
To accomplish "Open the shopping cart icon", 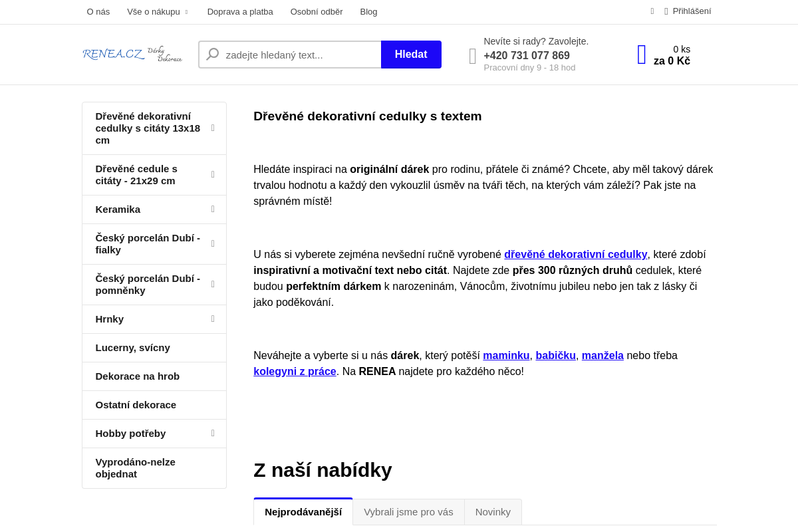I will (x=642, y=55).
